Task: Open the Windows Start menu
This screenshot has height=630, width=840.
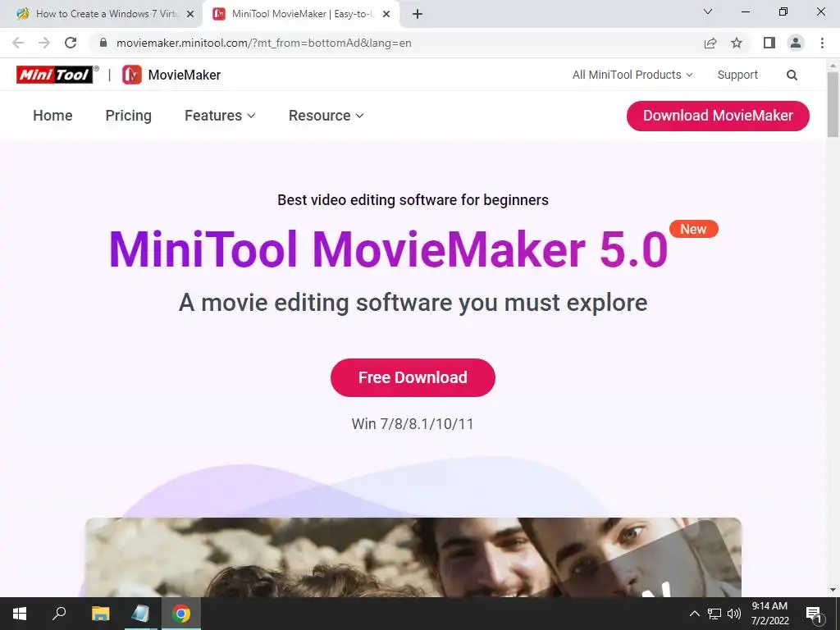Action: (20, 614)
